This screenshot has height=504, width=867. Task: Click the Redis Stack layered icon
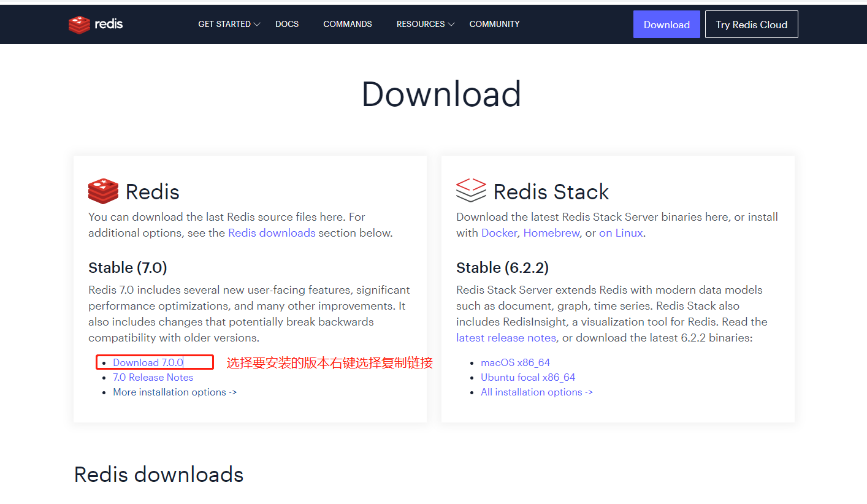pyautogui.click(x=471, y=190)
